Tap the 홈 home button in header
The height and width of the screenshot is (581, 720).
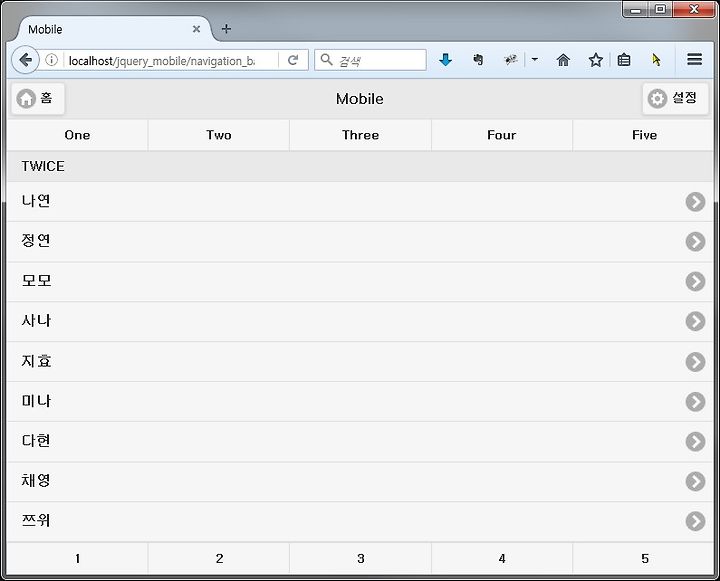pos(38,98)
